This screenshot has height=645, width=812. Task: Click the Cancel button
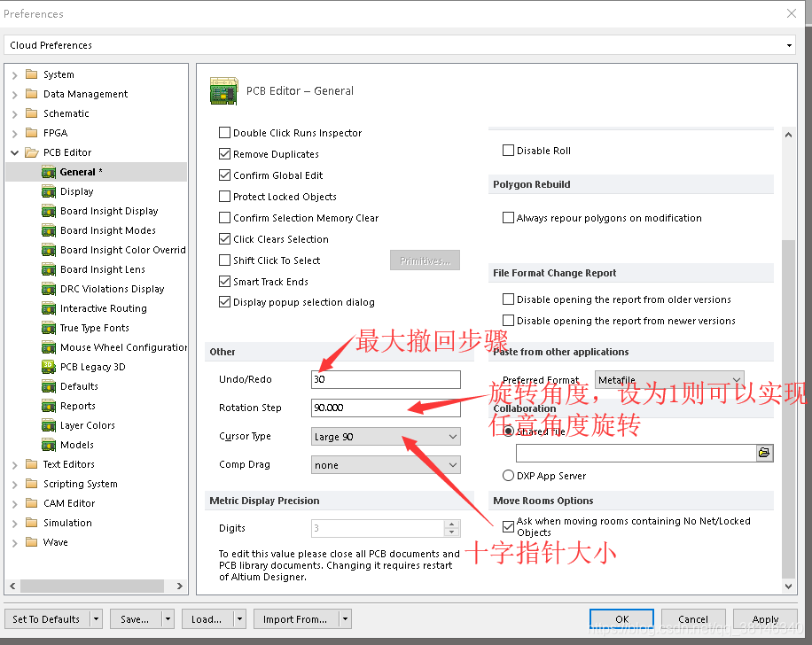point(693,619)
